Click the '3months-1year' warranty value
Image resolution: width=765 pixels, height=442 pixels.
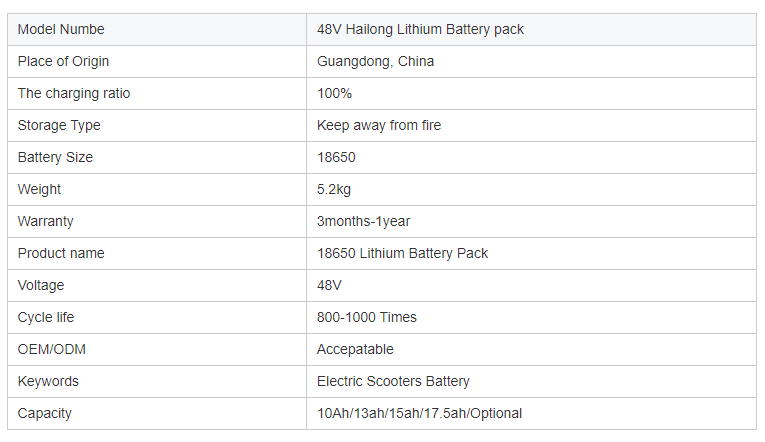click(x=363, y=221)
